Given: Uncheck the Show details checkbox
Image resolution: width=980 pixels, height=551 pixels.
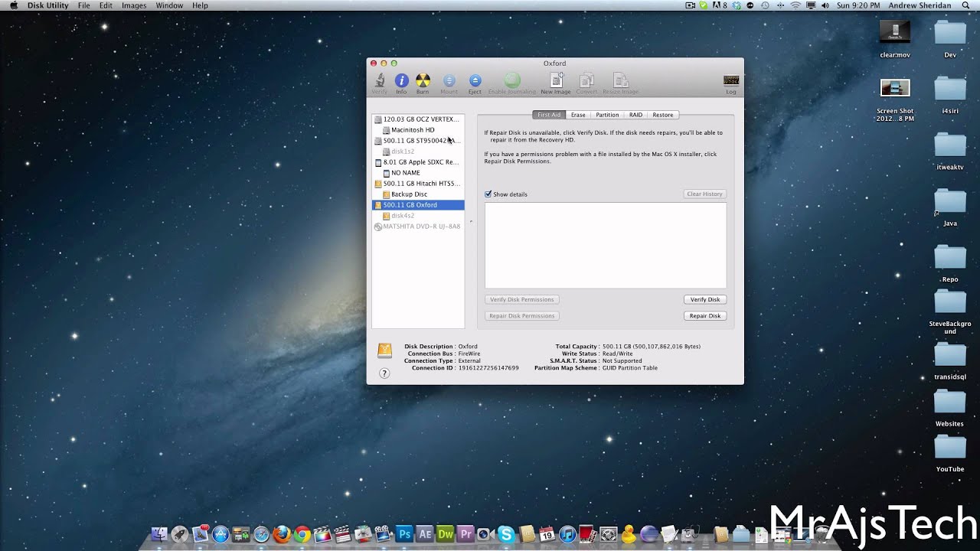Looking at the screenshot, I should [488, 194].
